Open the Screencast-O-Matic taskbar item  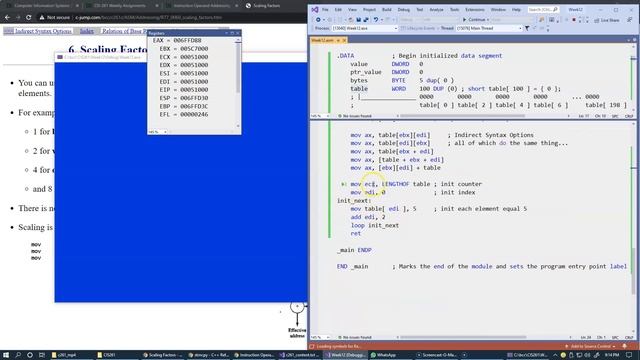(437, 355)
